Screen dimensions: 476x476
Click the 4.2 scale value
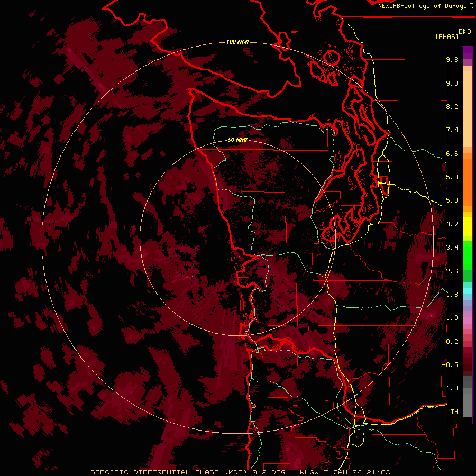[452, 224]
